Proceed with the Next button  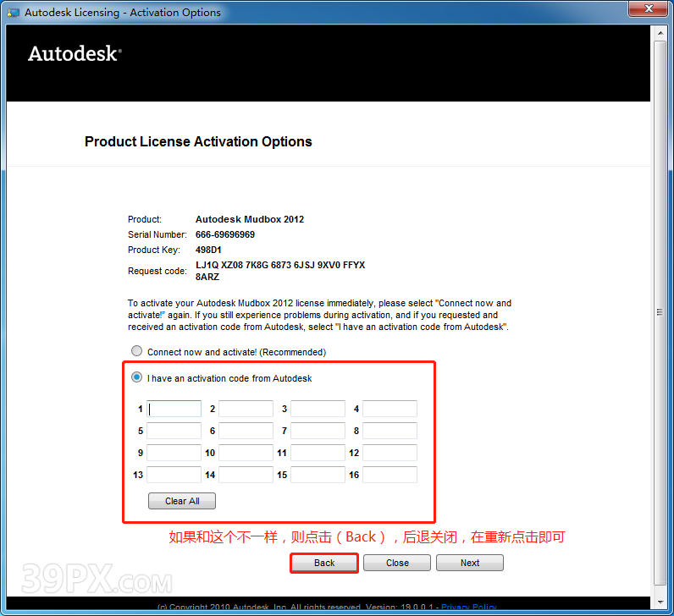point(470,563)
